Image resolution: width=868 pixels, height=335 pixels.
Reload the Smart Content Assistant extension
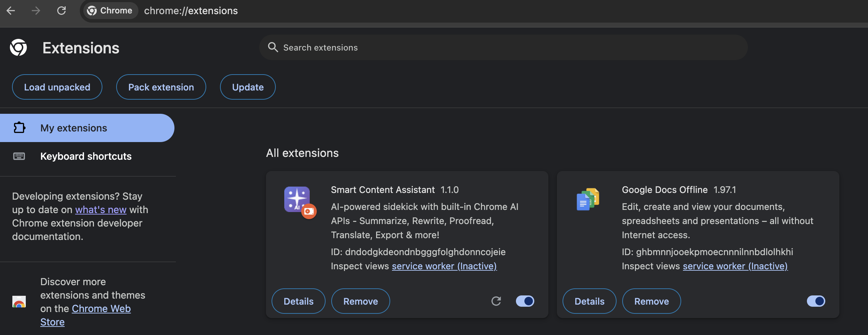(x=496, y=301)
